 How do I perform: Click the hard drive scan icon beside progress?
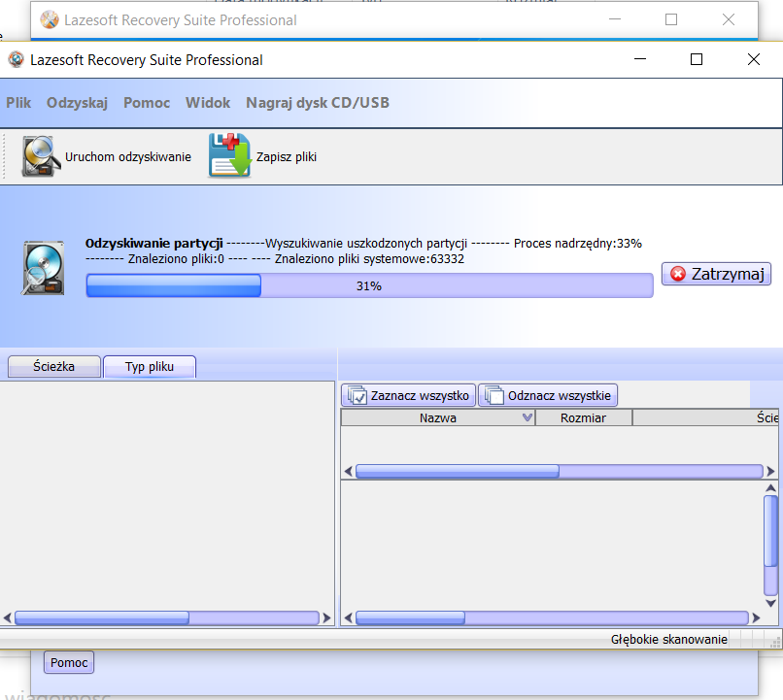point(43,268)
